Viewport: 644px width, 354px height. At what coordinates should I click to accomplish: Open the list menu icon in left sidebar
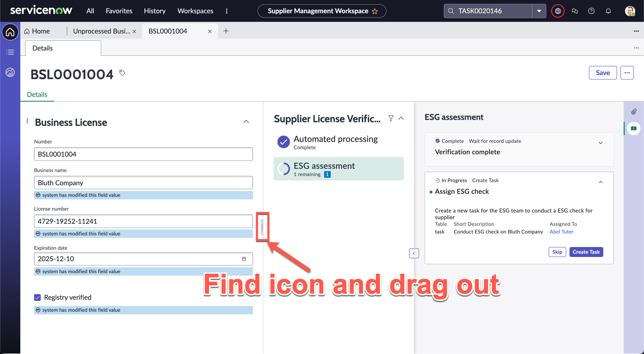pyautogui.click(x=10, y=52)
